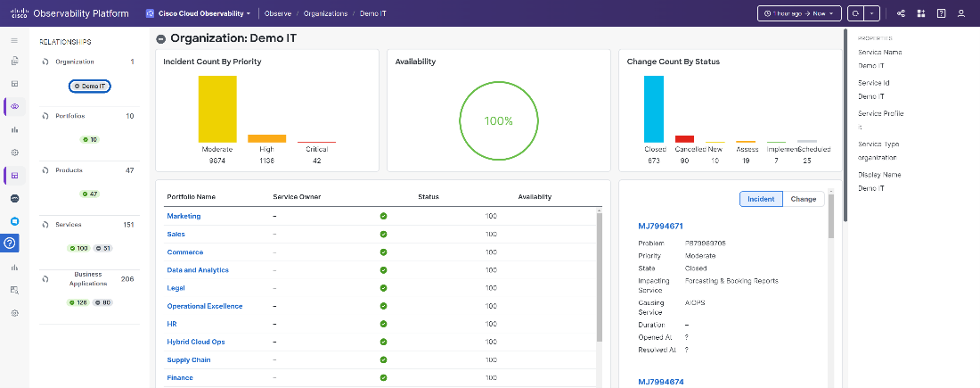The height and width of the screenshot is (388, 980).
Task: Collapse the Organization: Demo IT header
Action: [161, 39]
